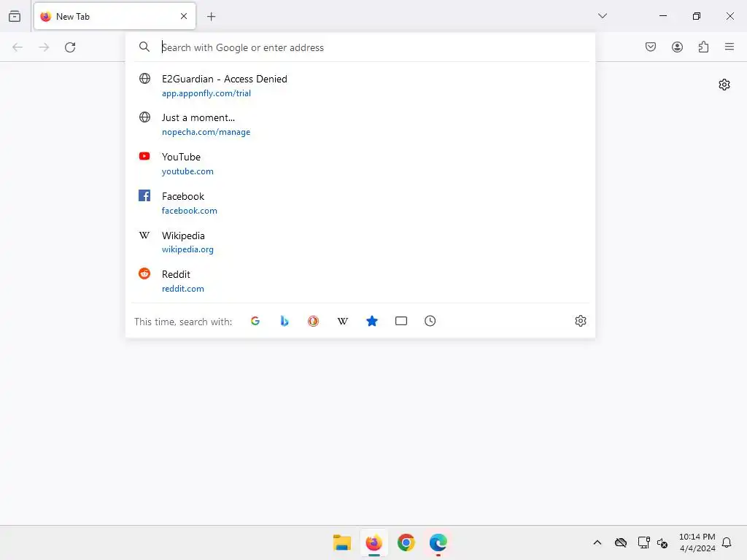Show hidden system tray icons
Screen dimensions: 747x560
[x=597, y=542]
